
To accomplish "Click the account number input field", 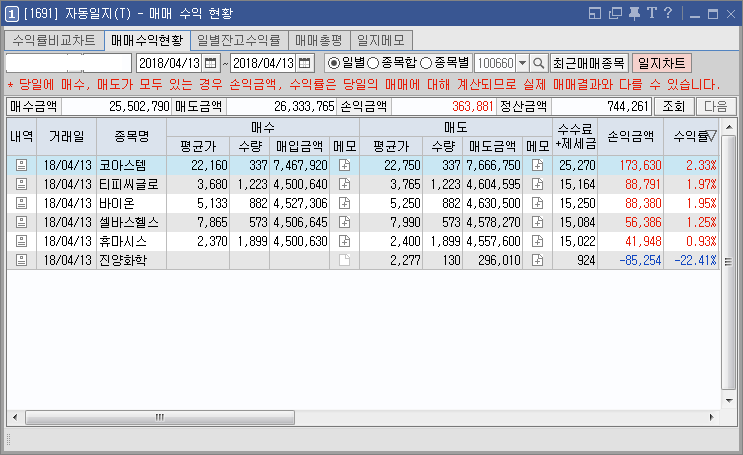I will pos(68,63).
